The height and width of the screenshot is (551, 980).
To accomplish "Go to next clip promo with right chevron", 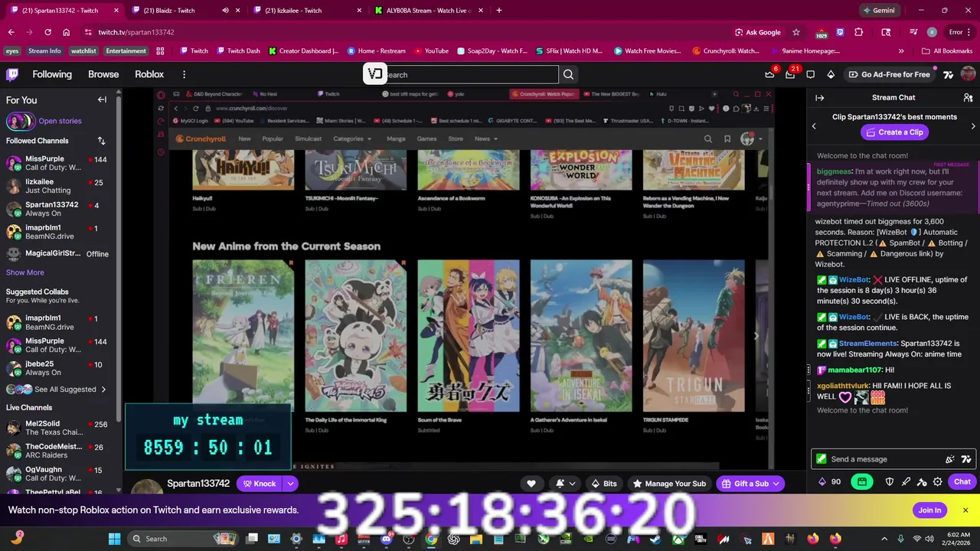I will pos(973,126).
